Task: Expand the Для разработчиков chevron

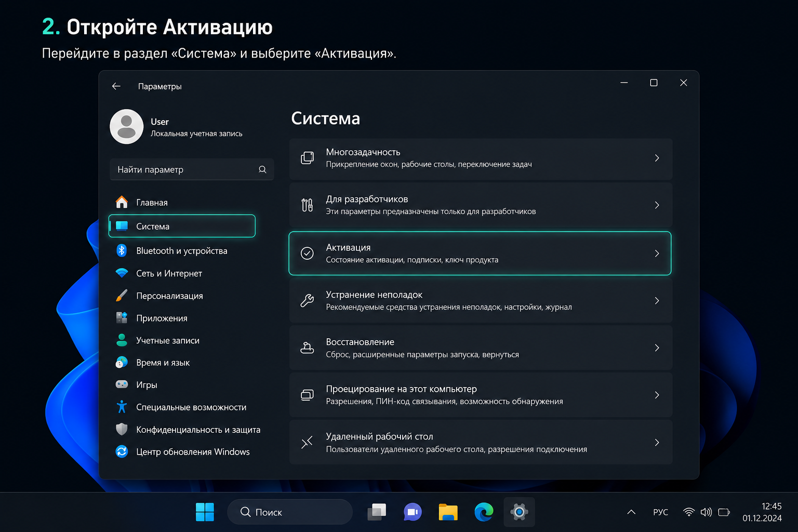Action: [x=657, y=205]
